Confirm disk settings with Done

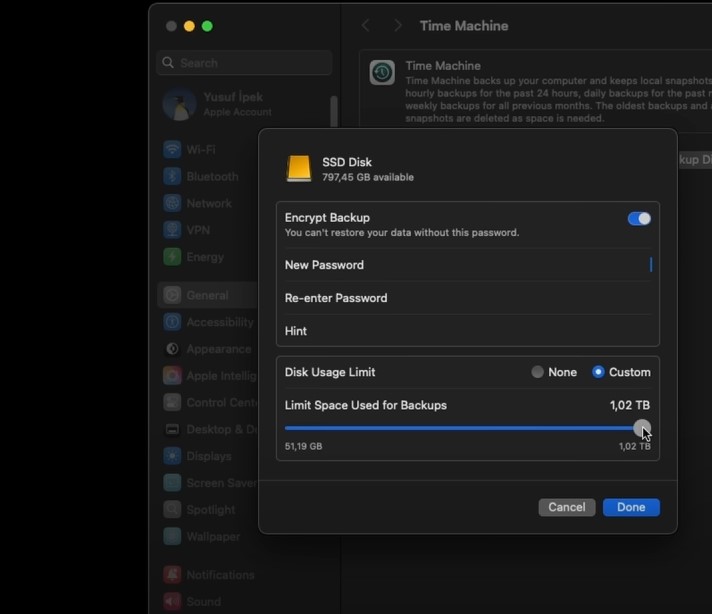click(631, 507)
